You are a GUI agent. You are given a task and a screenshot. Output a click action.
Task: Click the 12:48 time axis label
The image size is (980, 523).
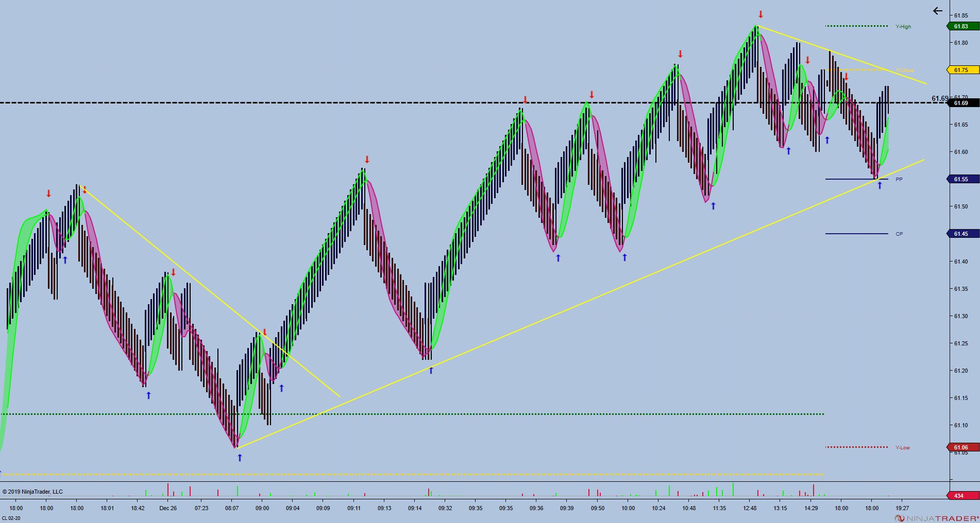(750, 508)
